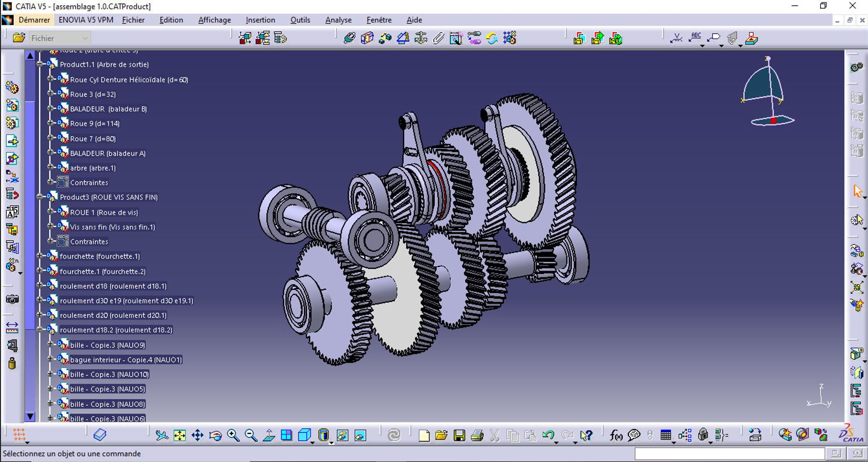The width and height of the screenshot is (868, 462).
Task: Open the Fichier combo box dropdown
Action: (85, 38)
